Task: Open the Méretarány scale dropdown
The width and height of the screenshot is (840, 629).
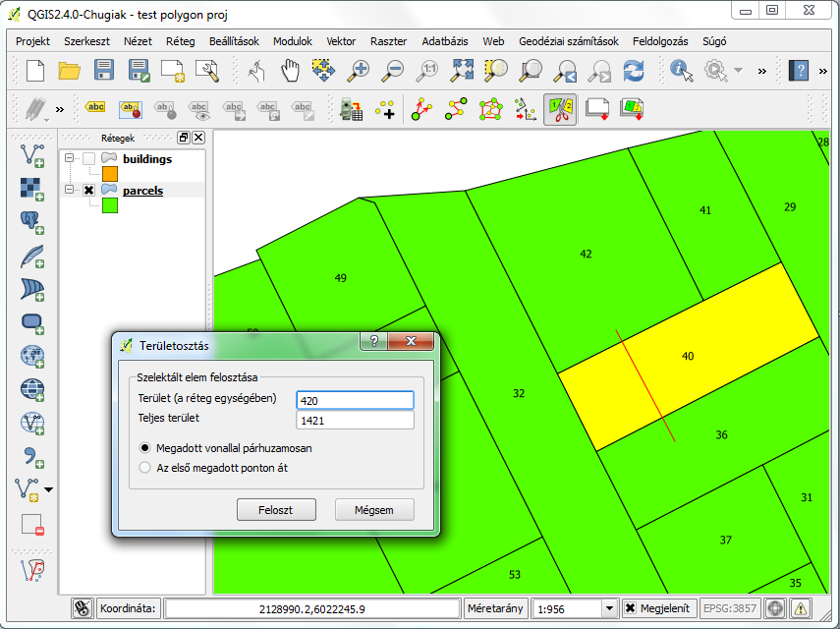Action: coord(608,608)
